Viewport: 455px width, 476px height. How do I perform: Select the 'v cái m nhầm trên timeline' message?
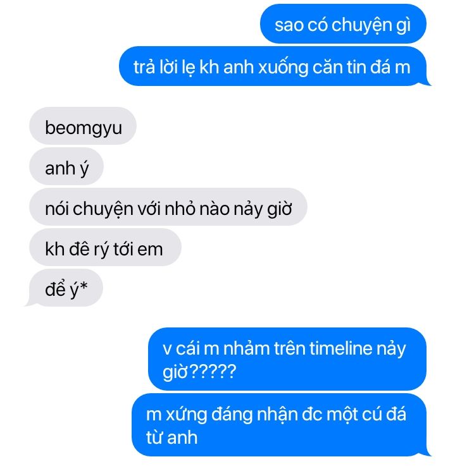point(287,359)
